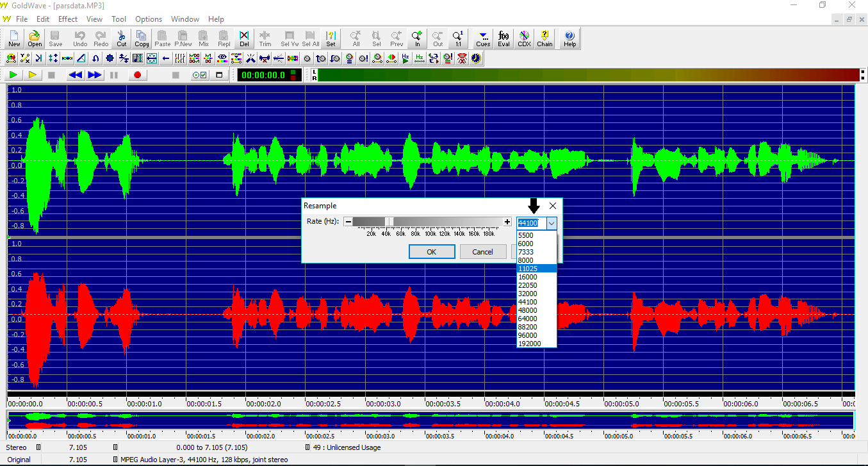Viewport: 868px width, 466px height.
Task: Toggle the control properties checkbox icon
Action: [200, 75]
